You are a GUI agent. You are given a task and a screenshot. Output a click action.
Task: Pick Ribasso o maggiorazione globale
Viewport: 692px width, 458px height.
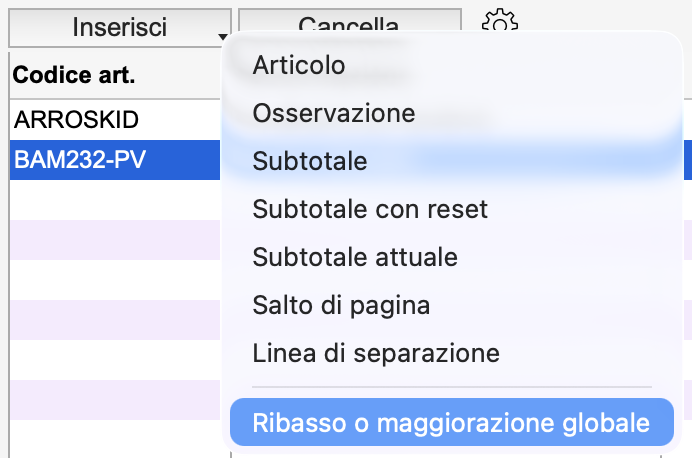[451, 423]
